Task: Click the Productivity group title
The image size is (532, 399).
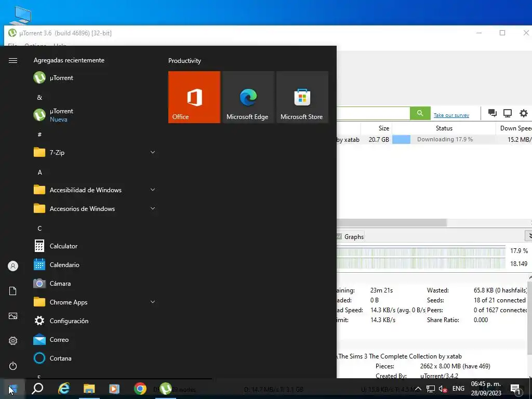Action: (184, 61)
